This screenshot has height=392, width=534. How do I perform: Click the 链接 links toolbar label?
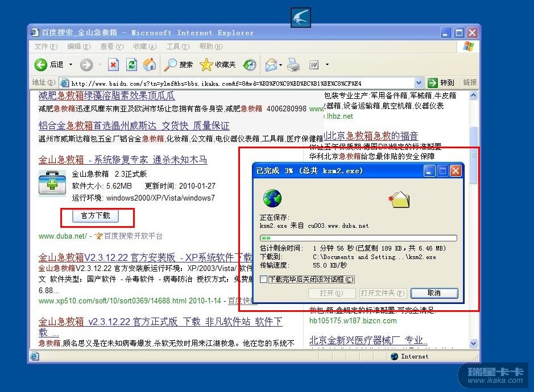pyautogui.click(x=470, y=82)
